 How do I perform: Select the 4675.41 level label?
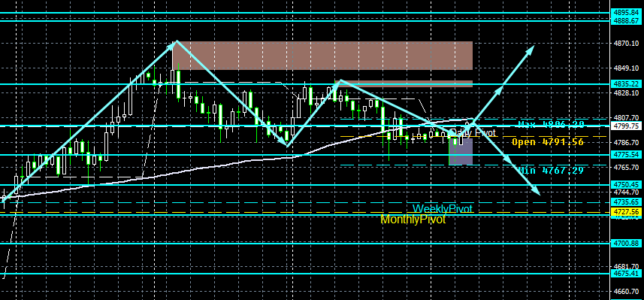626,273
